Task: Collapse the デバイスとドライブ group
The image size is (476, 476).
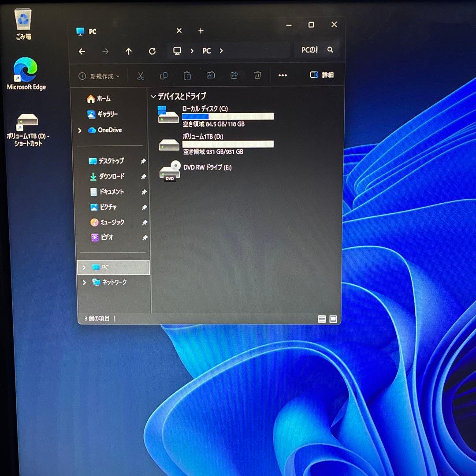Action: (153, 97)
